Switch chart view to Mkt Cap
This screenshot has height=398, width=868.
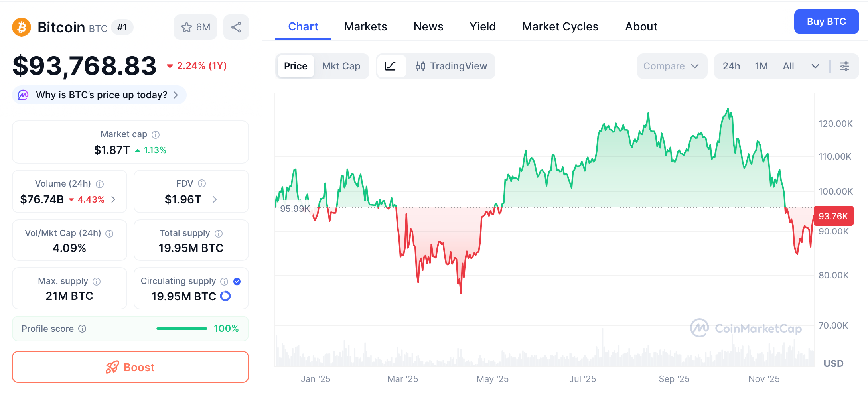tap(341, 66)
